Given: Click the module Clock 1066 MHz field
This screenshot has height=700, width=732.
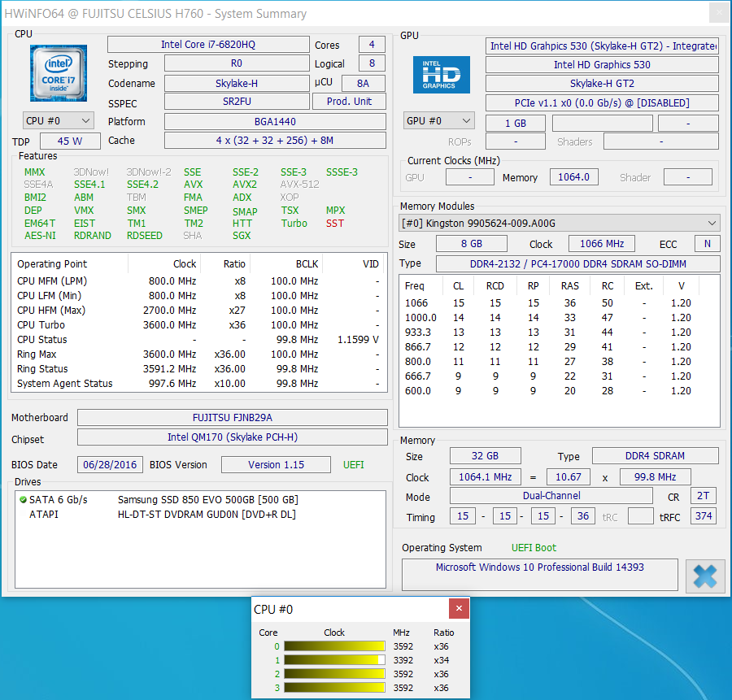Looking at the screenshot, I should coord(602,244).
